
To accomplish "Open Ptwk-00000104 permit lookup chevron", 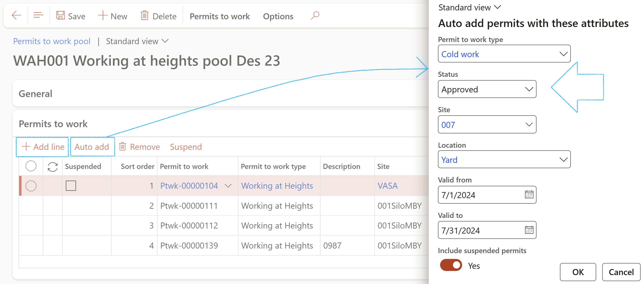I will pos(228,186).
